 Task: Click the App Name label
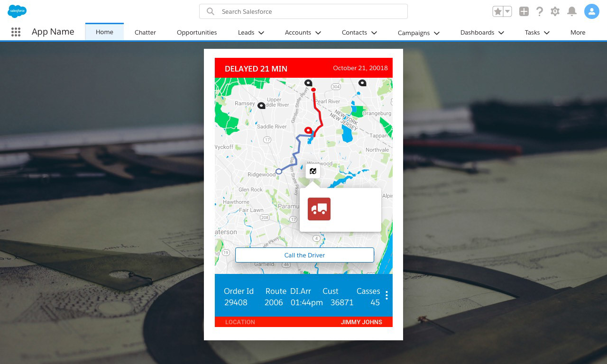pos(53,32)
